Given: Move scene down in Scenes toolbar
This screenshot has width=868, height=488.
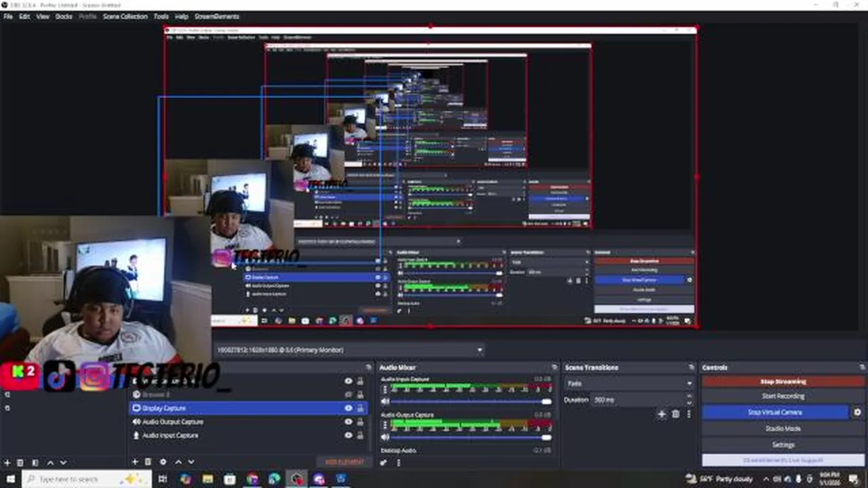Looking at the screenshot, I should pos(63,462).
